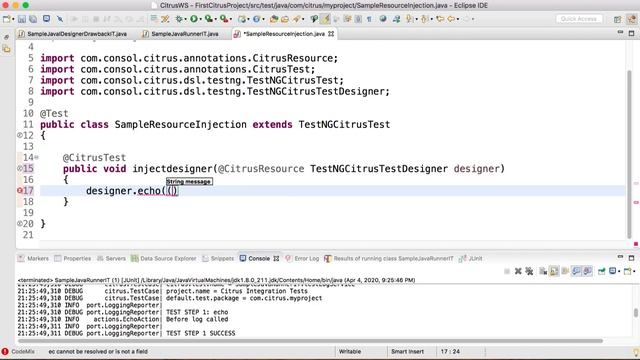Click the Display Selected Console icon

point(613,271)
